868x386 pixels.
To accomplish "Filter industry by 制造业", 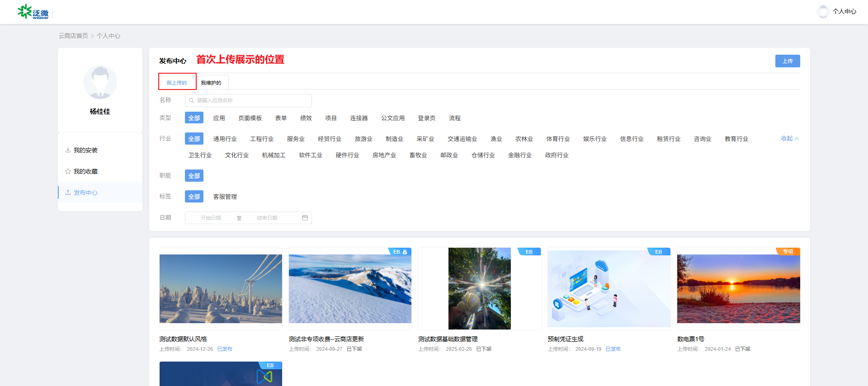I will coord(394,139).
